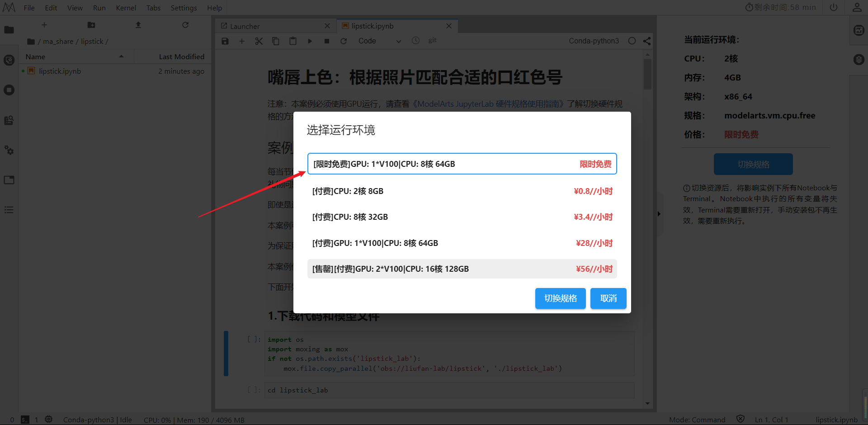868x425 pixels.
Task: Open the running terminals and kernels panel
Action: pyautogui.click(x=9, y=90)
